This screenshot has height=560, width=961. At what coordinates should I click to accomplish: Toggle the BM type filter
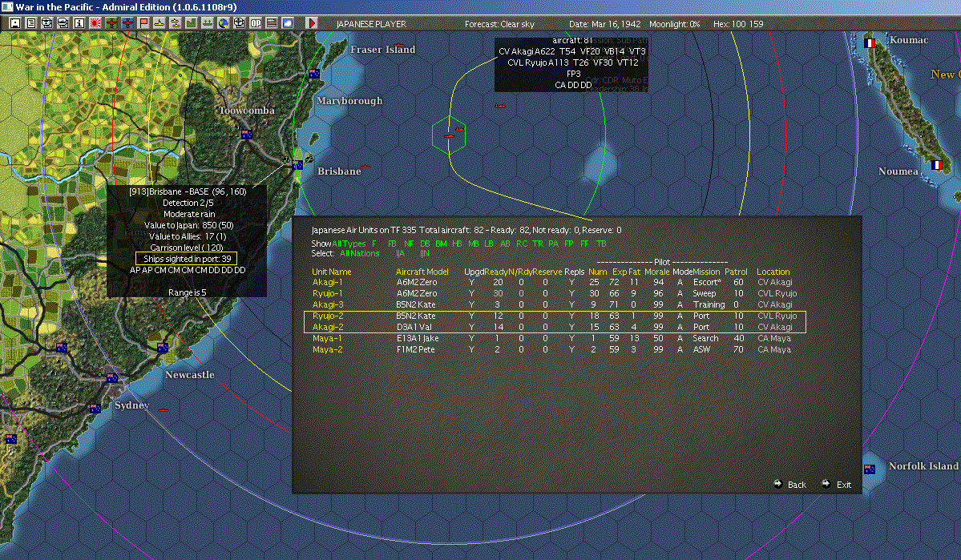coord(441,244)
